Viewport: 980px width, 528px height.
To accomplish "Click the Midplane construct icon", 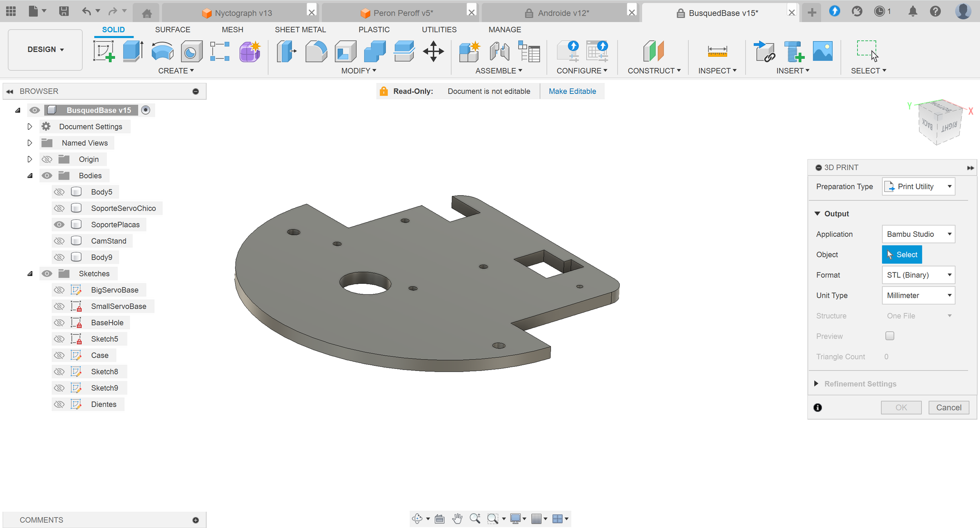I will pyautogui.click(x=654, y=51).
